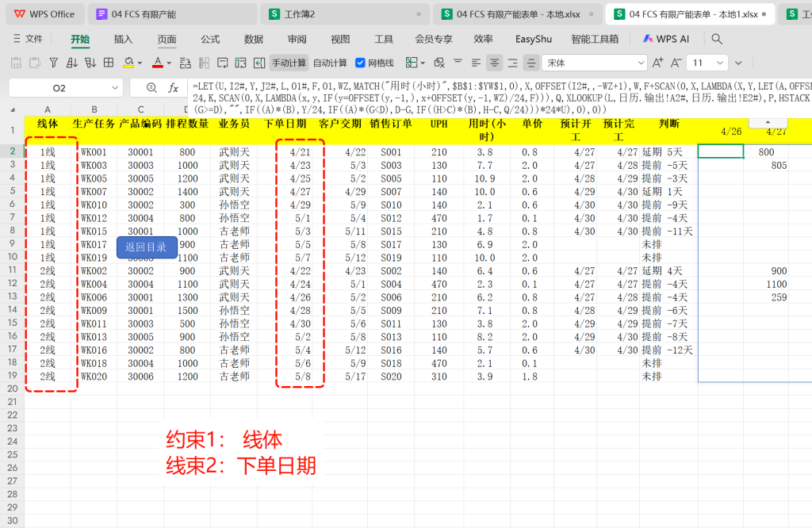Image resolution: width=812 pixels, height=528 pixels.
Task: Switch to 04 FCS 有限产能表单 - 本地.xlsx tab
Action: click(x=518, y=14)
